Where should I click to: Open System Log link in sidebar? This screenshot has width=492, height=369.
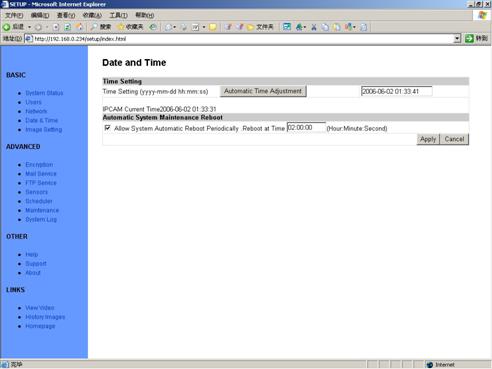41,219
